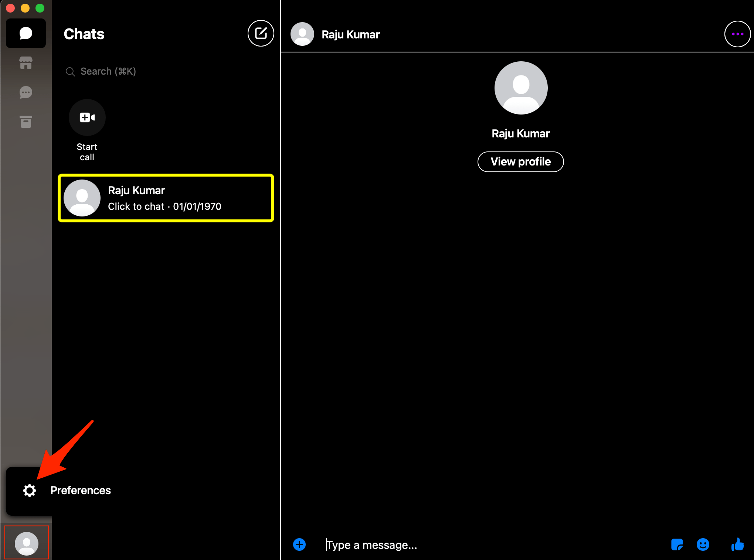Start a new video call
The width and height of the screenshot is (754, 560).
click(87, 117)
